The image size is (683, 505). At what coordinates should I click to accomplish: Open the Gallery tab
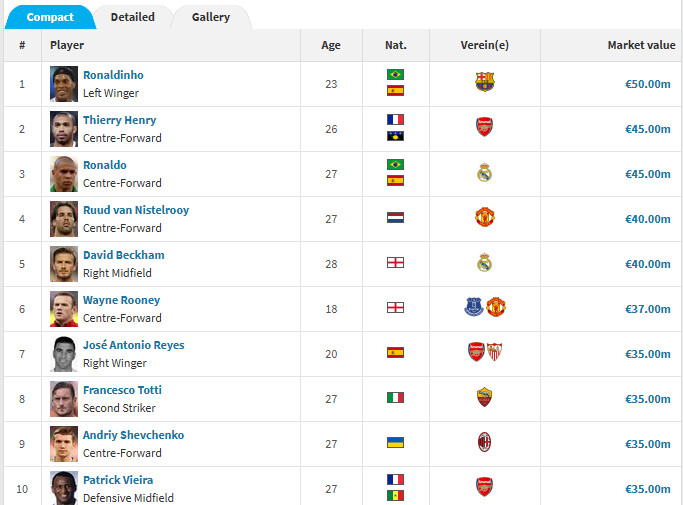pyautogui.click(x=211, y=17)
